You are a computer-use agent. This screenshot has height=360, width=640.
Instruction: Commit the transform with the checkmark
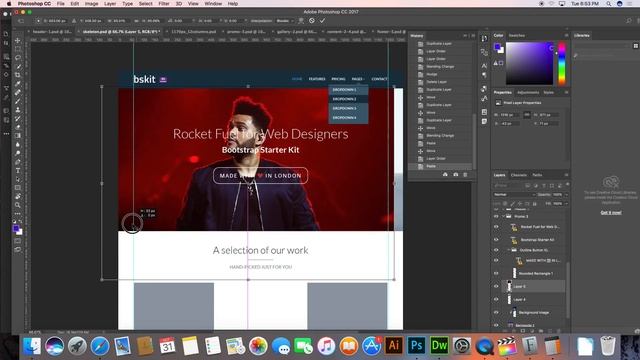[322, 20]
